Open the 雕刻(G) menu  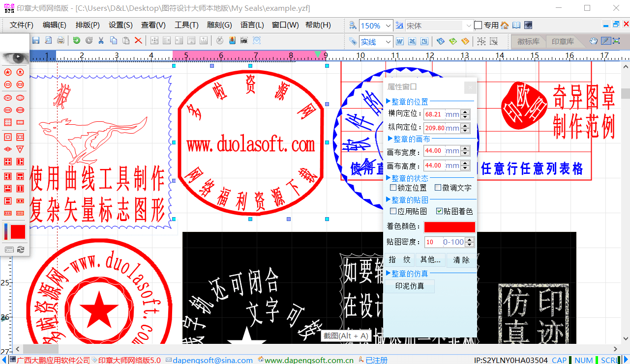(219, 25)
